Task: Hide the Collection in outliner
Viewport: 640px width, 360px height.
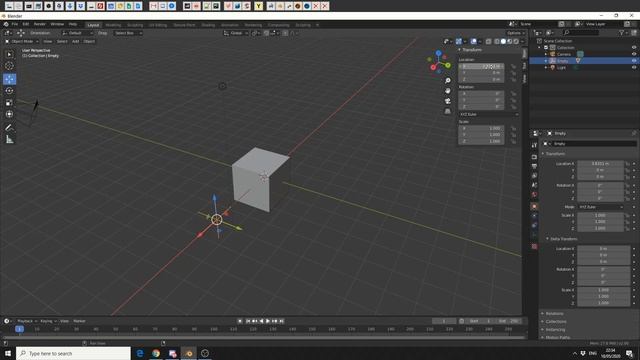Action: pyautogui.click(x=634, y=47)
